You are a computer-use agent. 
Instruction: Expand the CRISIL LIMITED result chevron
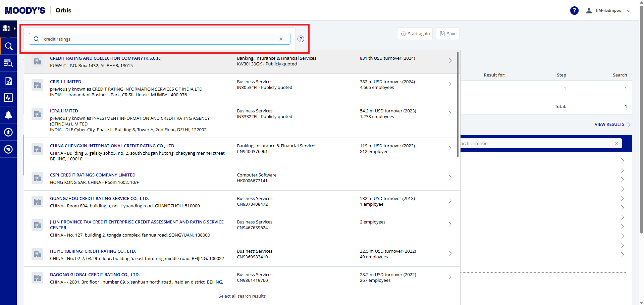pos(450,84)
